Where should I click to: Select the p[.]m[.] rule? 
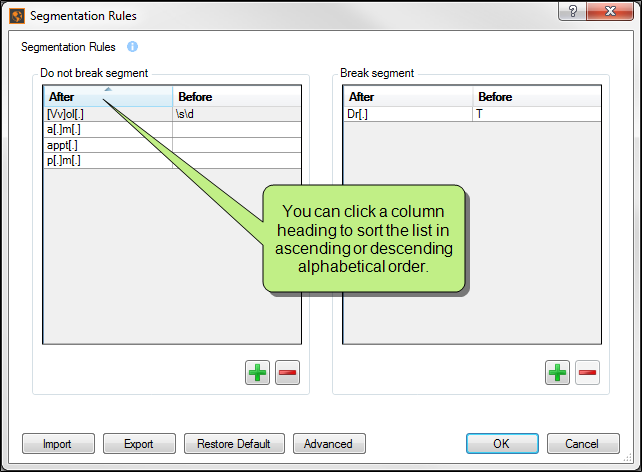click(108, 160)
